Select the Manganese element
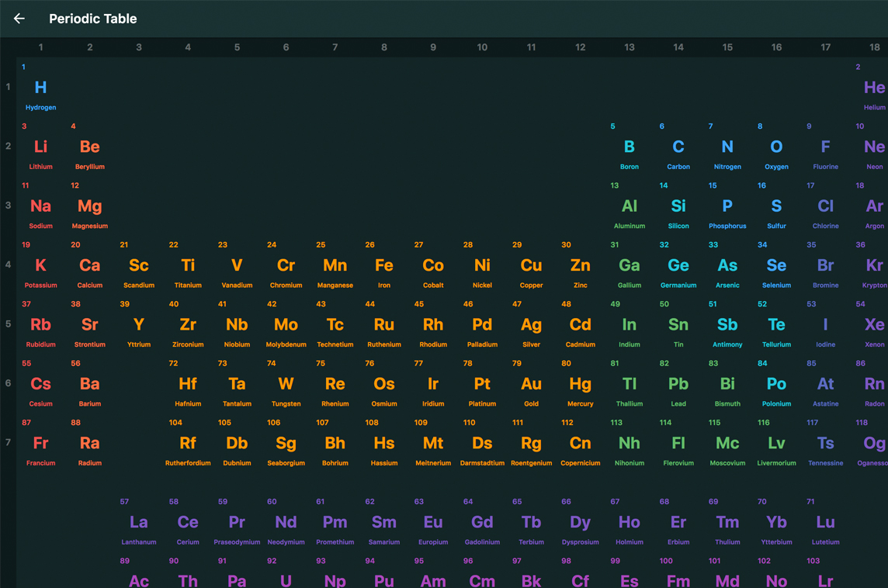 335,265
